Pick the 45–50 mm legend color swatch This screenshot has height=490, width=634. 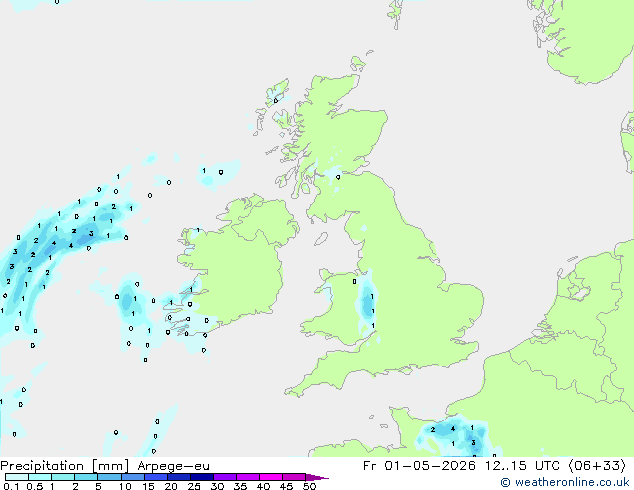pyautogui.click(x=294, y=477)
